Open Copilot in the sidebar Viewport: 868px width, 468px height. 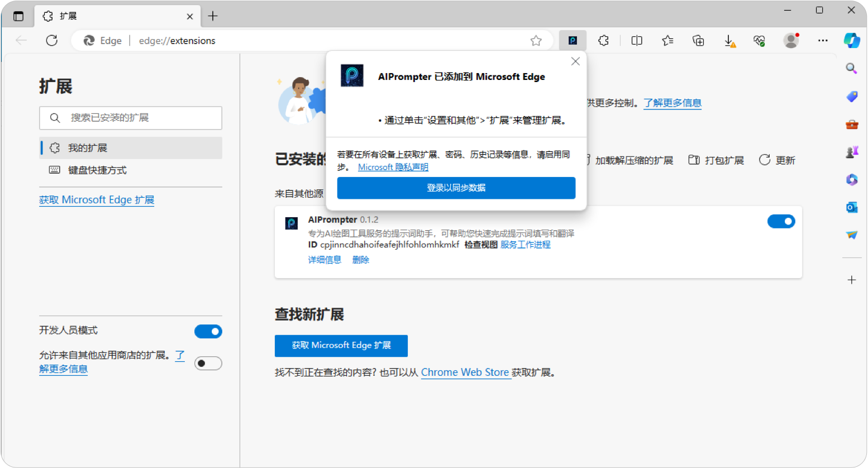[851, 40]
